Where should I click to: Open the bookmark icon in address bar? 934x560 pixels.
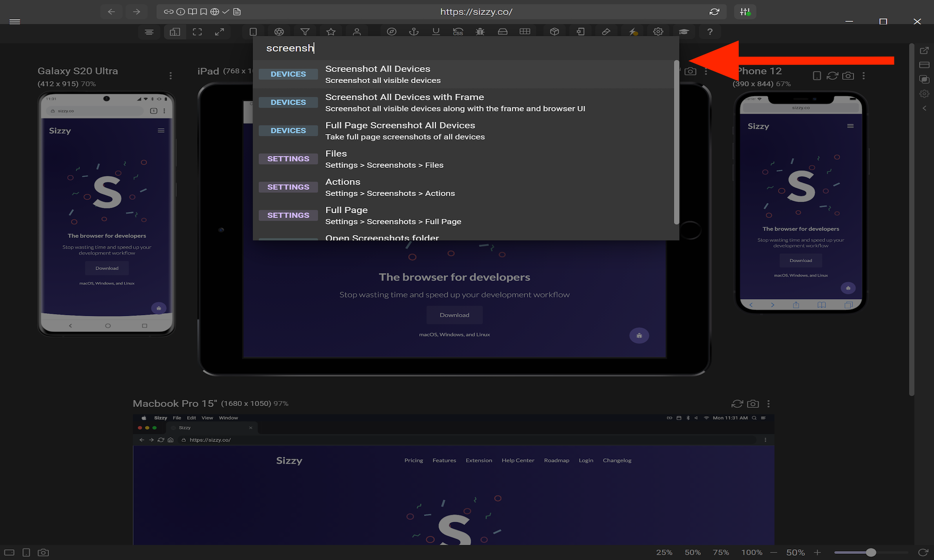204,12
